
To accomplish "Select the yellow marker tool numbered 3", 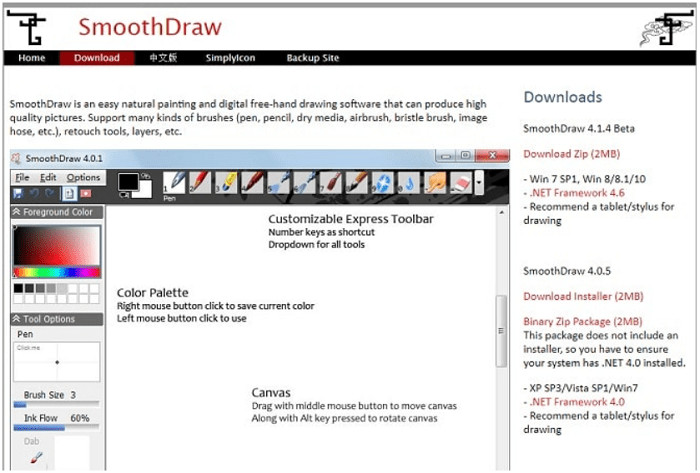I will 227,183.
